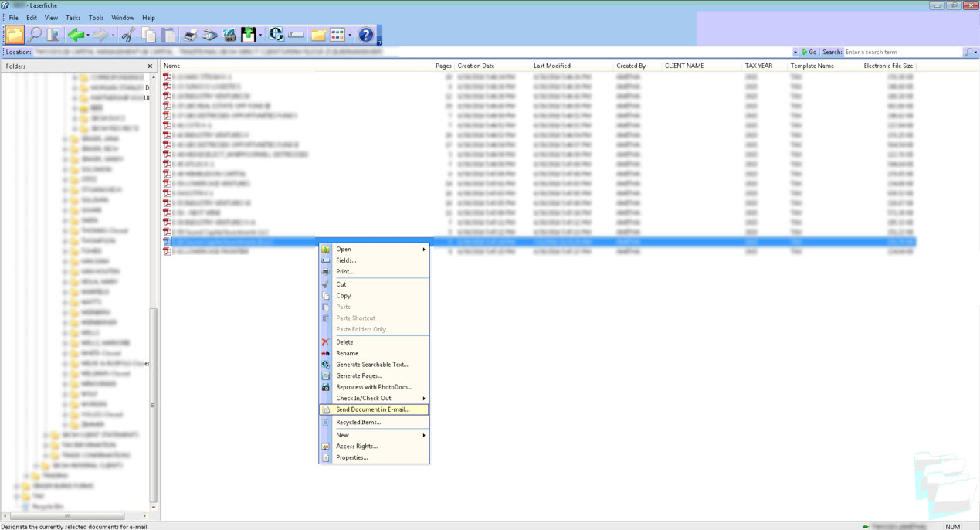Click the Scan toolbar icon
Viewport: 980px width, 530px height.
[209, 35]
